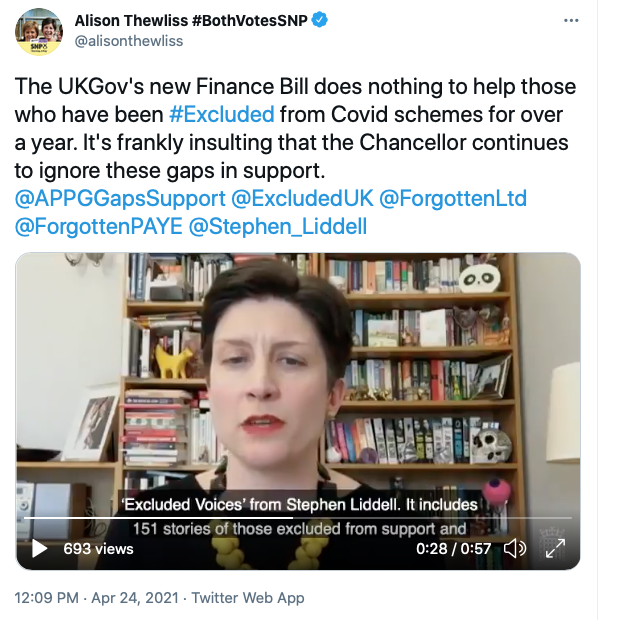This screenshot has height=620, width=617.
Task: Open the #Excluded hashtag link
Action: click(221, 115)
